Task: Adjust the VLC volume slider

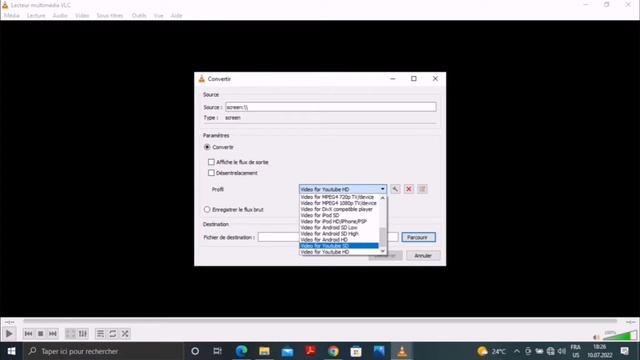Action: [620, 336]
